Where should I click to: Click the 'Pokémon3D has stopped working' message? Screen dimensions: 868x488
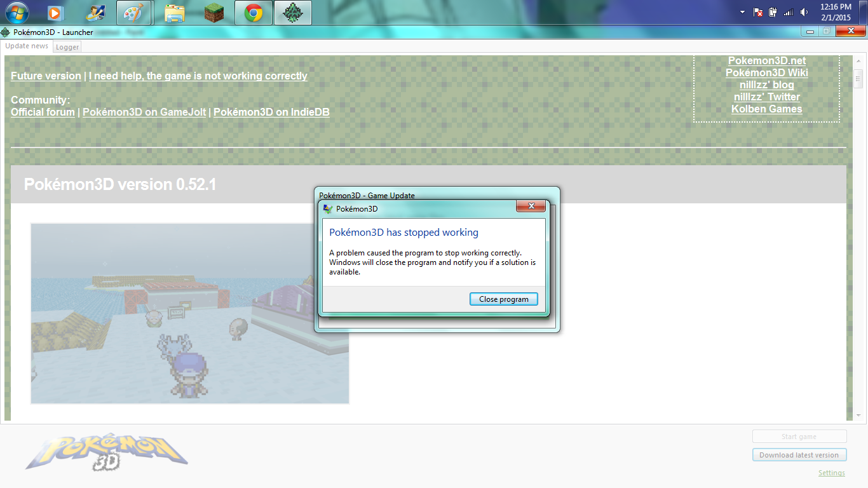click(x=403, y=233)
